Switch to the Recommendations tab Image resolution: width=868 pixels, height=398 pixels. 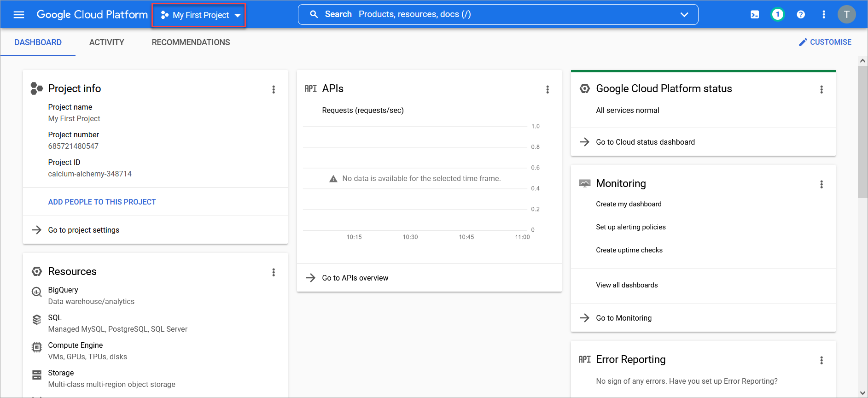[191, 42]
